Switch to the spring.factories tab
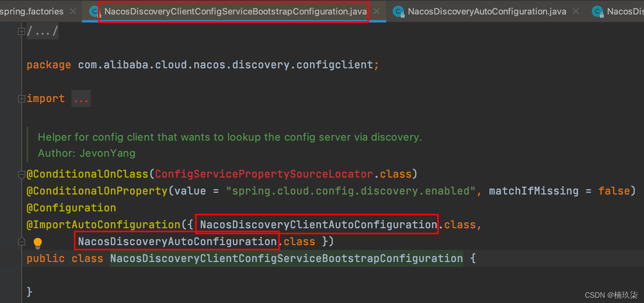 click(31, 12)
